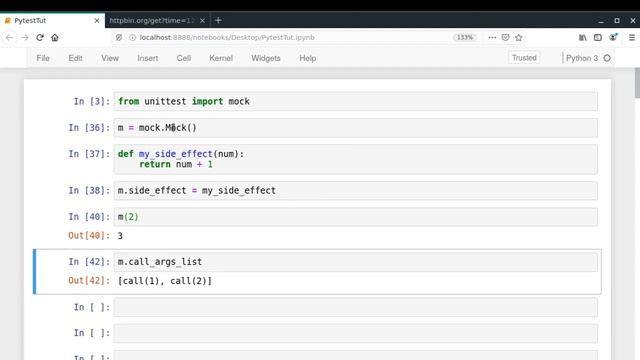Image resolution: width=640 pixels, height=360 pixels.
Task: Click the In [36] prompt label
Action: tap(89, 128)
